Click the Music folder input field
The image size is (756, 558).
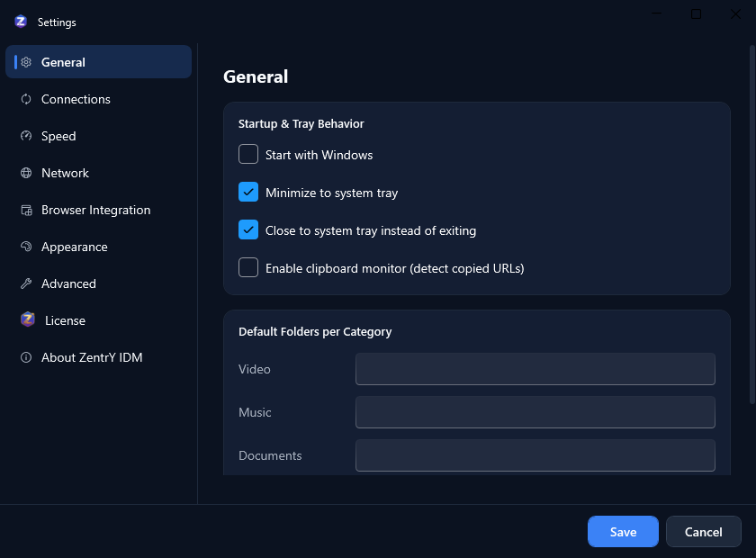point(535,412)
